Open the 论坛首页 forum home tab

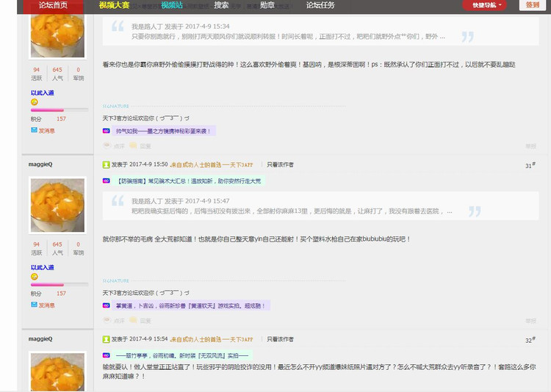53,5
